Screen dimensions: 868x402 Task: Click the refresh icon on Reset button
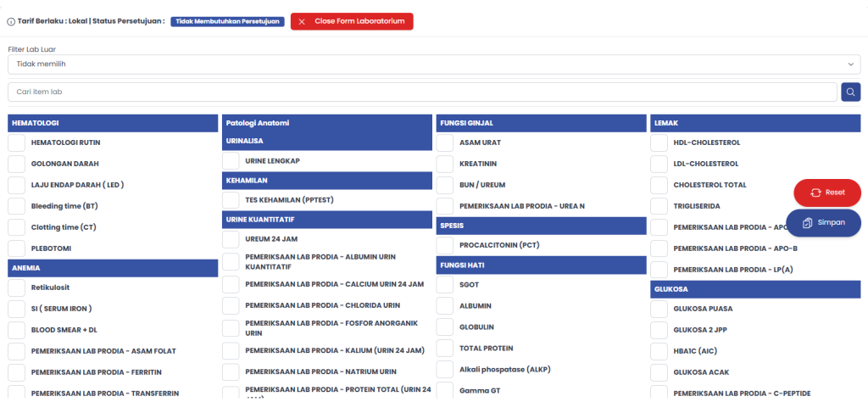(x=815, y=193)
